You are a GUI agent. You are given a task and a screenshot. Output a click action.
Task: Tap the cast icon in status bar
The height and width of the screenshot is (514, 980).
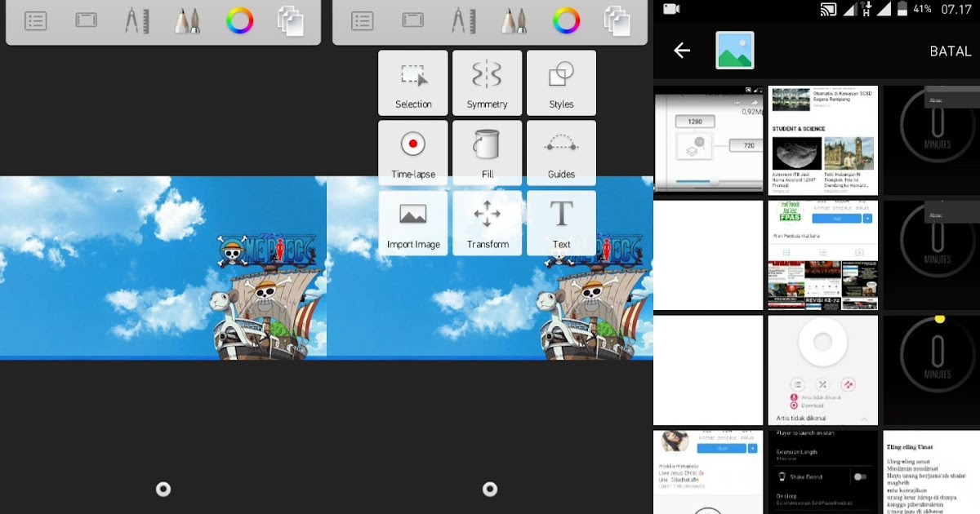pyautogui.click(x=828, y=9)
